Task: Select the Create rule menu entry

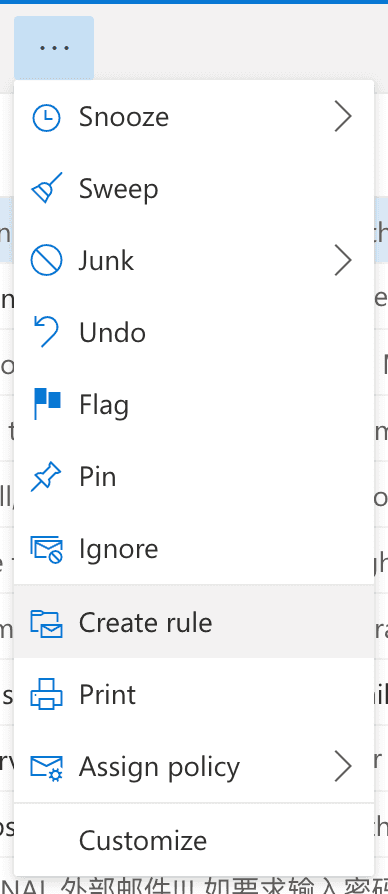Action: [194, 621]
